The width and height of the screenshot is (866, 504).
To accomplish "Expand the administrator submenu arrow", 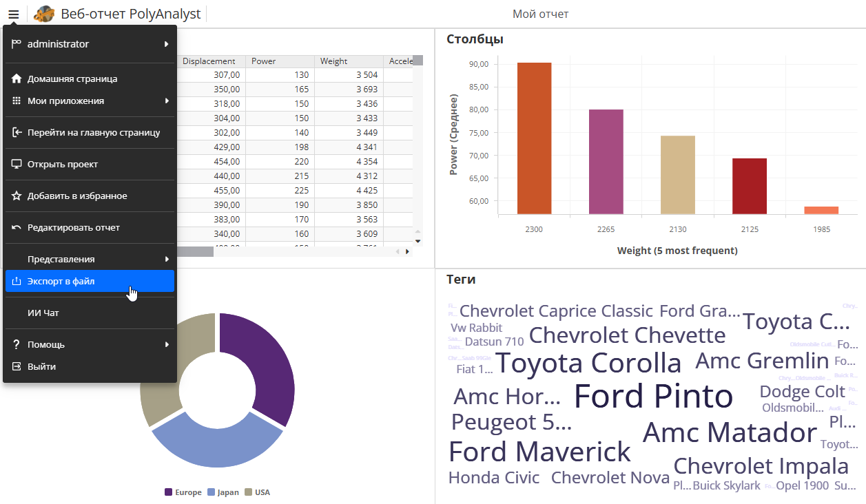I will [x=167, y=44].
